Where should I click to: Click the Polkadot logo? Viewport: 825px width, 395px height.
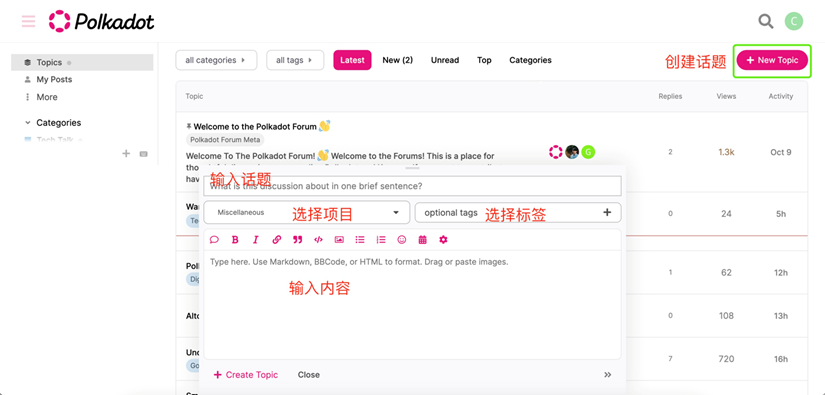[x=102, y=21]
